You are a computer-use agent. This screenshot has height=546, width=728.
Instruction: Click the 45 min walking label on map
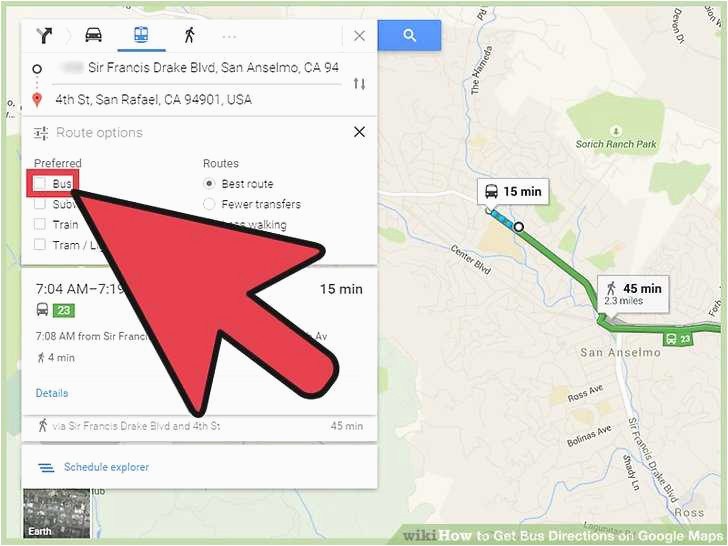tap(633, 293)
